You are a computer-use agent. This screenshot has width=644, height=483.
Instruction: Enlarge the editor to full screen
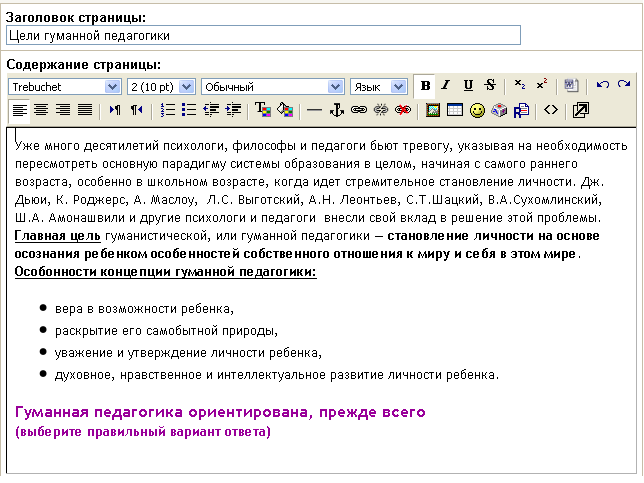pos(580,110)
